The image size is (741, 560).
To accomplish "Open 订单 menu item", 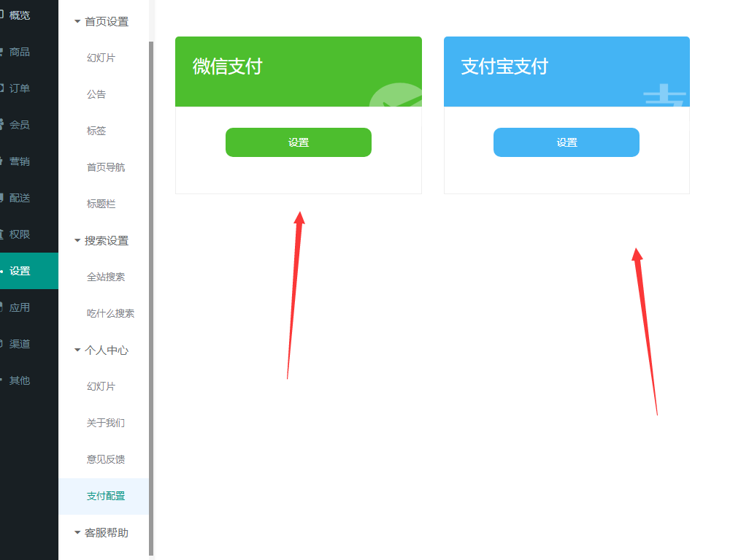I will [20, 88].
